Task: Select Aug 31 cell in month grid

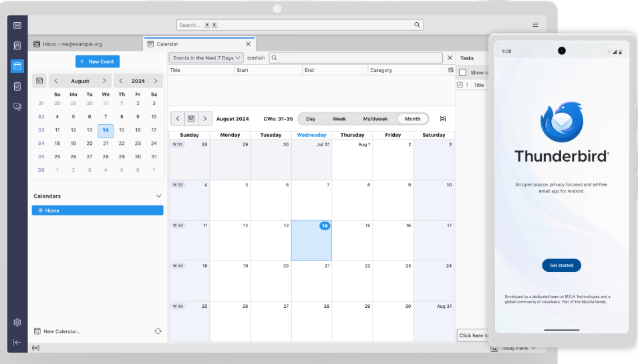Action: click(x=434, y=321)
